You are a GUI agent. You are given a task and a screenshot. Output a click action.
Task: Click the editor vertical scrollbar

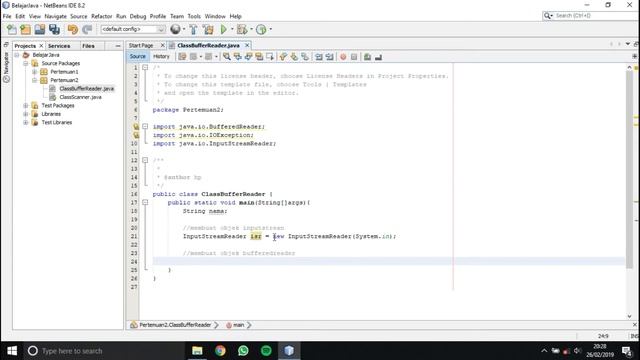(629, 169)
